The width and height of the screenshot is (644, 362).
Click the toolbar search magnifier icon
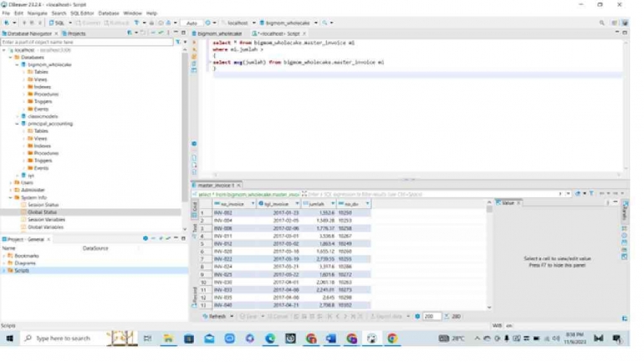pos(325,23)
